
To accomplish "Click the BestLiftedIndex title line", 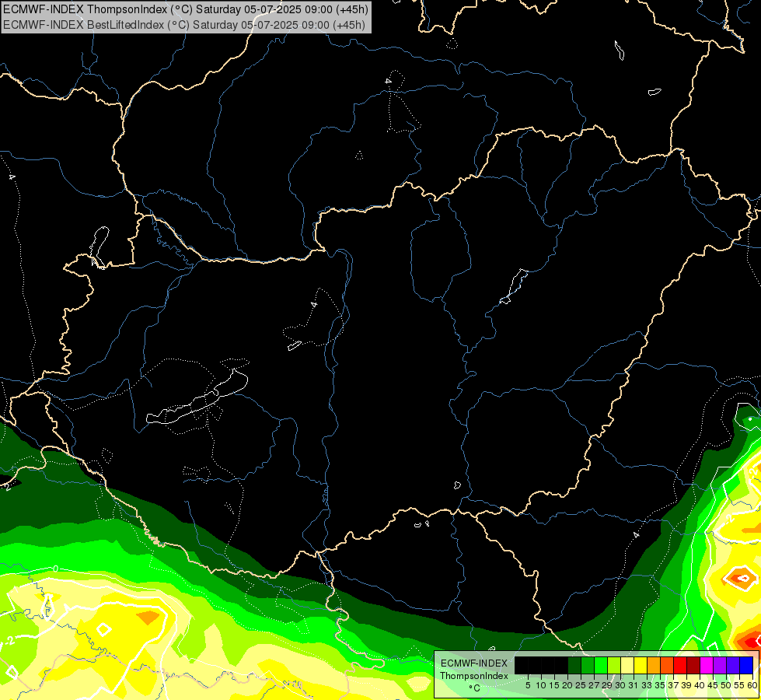I will pyautogui.click(x=184, y=25).
